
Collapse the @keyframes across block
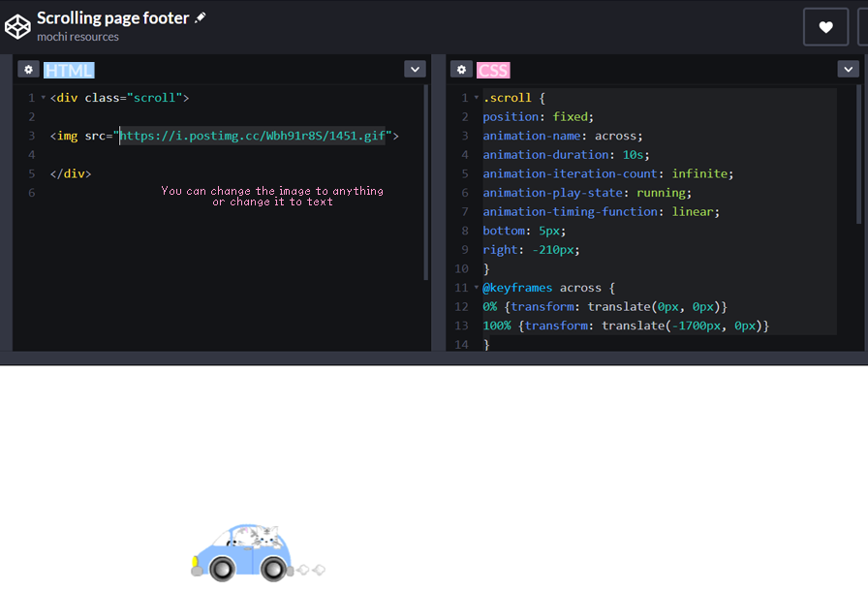(476, 288)
